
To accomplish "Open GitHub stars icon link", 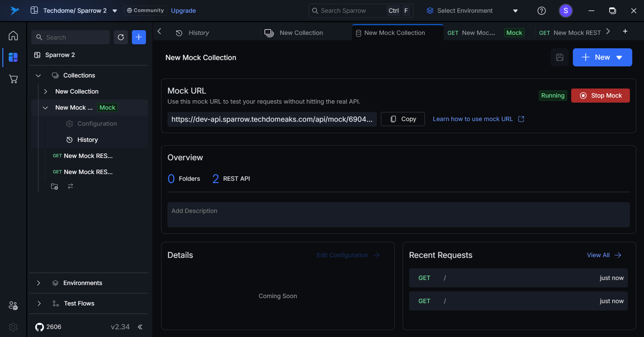I will (40, 327).
